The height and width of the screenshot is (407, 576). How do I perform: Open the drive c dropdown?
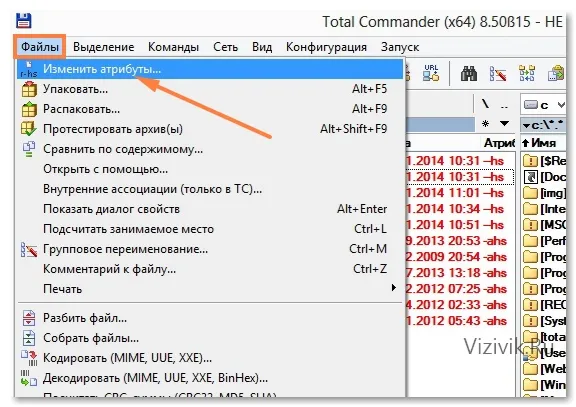pos(544,105)
